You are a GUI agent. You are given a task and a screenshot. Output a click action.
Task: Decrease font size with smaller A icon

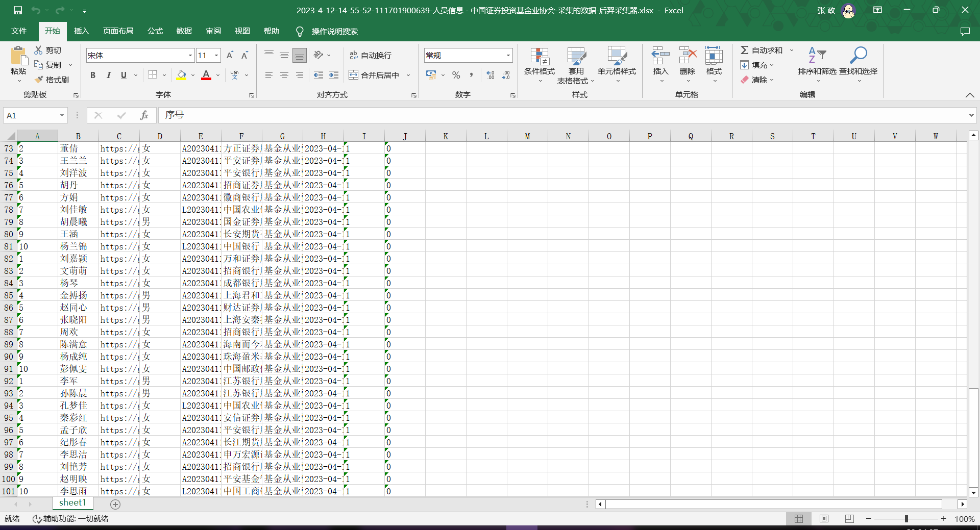[245, 55]
